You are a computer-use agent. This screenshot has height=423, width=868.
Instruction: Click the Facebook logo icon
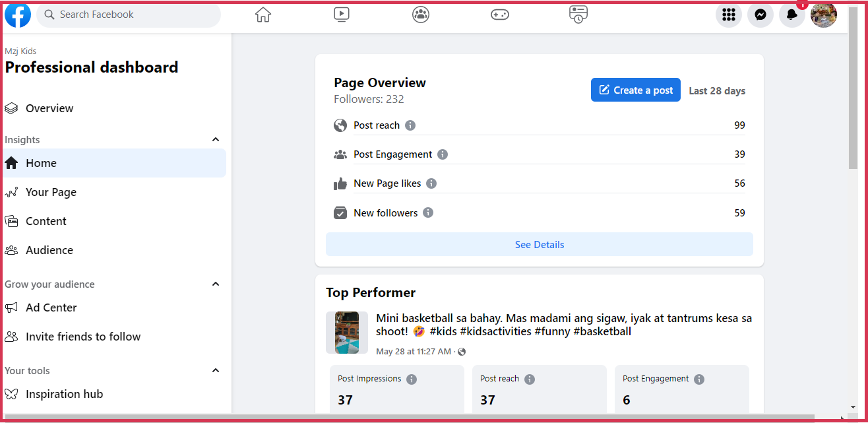18,15
